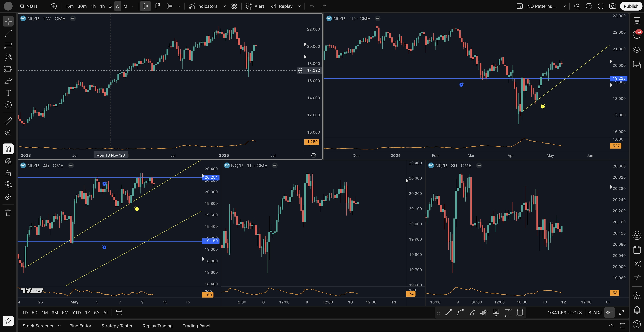Image resolution: width=644 pixels, height=332 pixels.
Task: Toggle the lock all drawings icon
Action: click(x=8, y=173)
